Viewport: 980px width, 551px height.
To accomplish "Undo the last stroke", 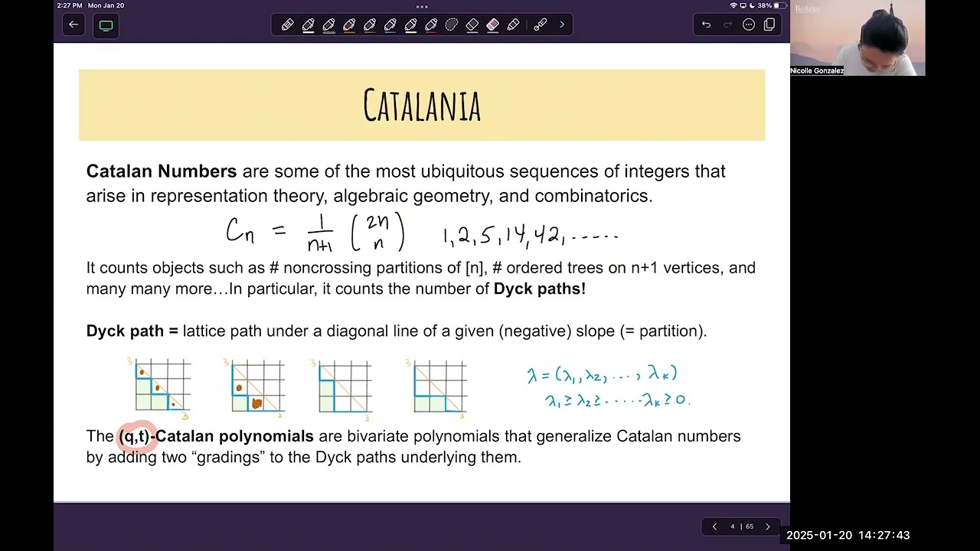I will pos(706,25).
